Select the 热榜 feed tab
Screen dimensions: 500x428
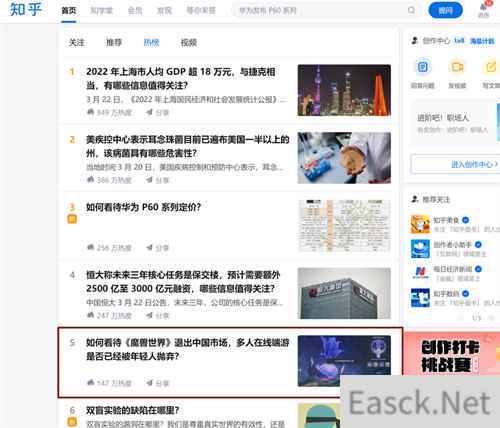(151, 43)
